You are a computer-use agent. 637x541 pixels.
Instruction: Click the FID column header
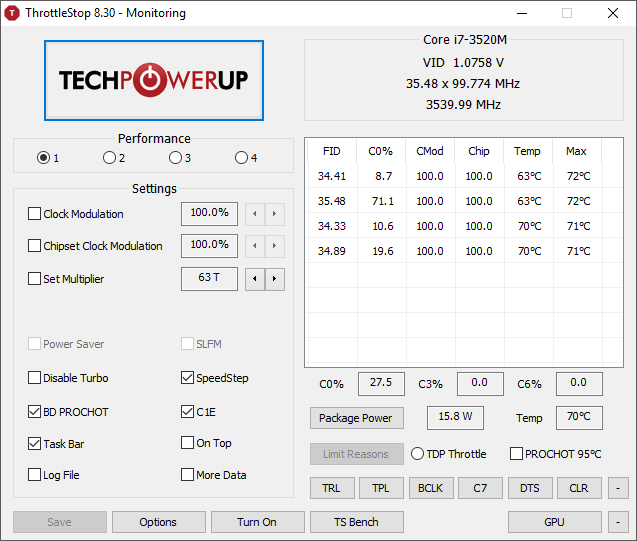[x=332, y=151]
